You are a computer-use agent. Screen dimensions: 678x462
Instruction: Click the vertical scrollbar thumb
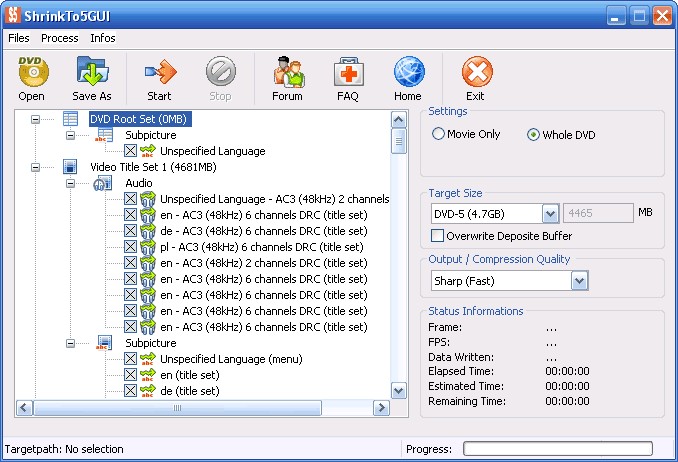click(x=398, y=141)
